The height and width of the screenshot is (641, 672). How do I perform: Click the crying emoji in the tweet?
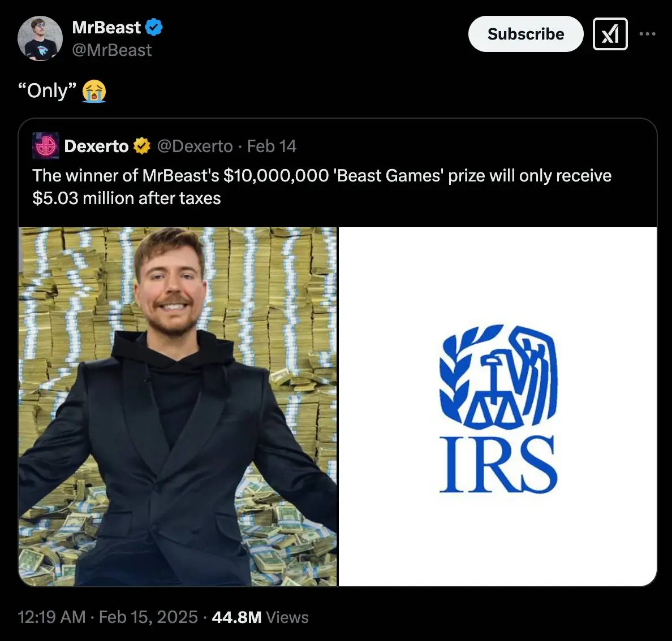tap(92, 90)
